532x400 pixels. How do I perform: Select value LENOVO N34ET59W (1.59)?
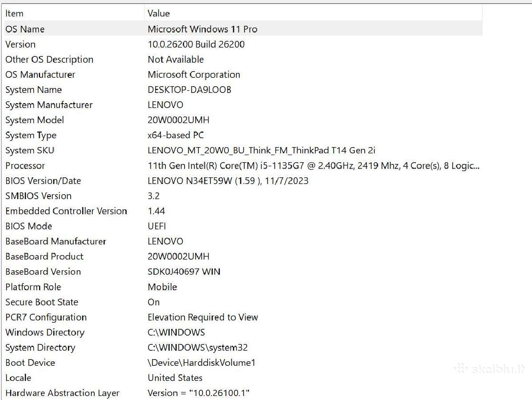(x=228, y=181)
